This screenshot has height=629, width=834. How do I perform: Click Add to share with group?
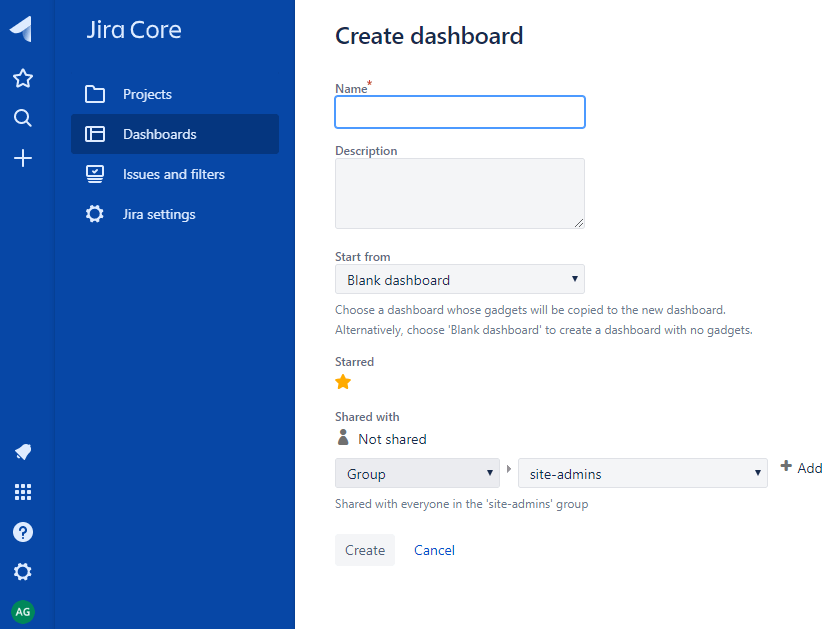point(801,468)
